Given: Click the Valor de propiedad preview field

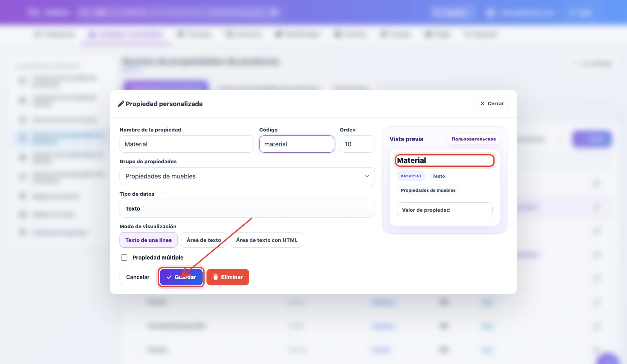Looking at the screenshot, I should click(445, 210).
